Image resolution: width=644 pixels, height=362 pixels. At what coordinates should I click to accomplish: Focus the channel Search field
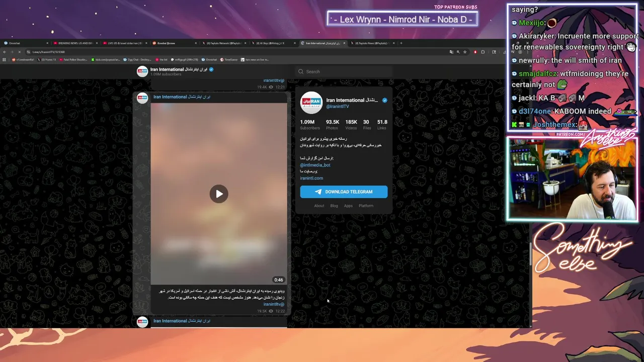344,71
